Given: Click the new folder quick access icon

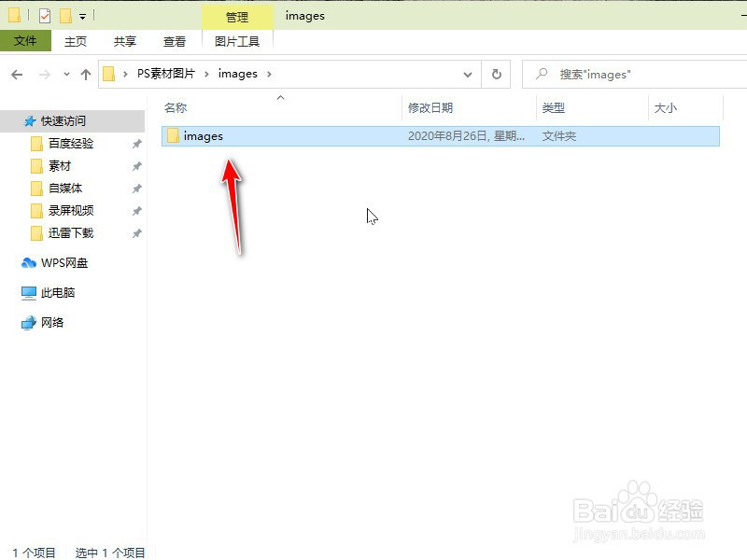Looking at the screenshot, I should click(x=65, y=16).
